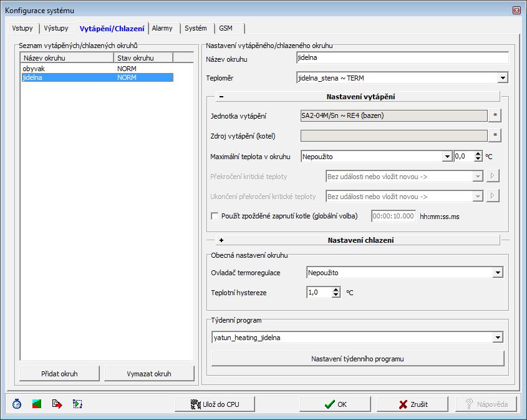527x420 pixels.
Task: Click the maximální teplota 0,0 field
Action: pyautogui.click(x=464, y=157)
